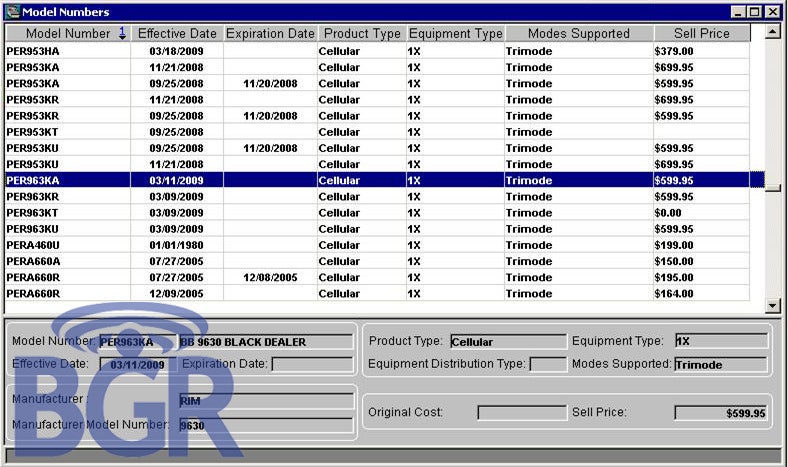This screenshot has width=788, height=467.
Task: Click the Modes Supported field showing Trimode
Action: coord(721,364)
